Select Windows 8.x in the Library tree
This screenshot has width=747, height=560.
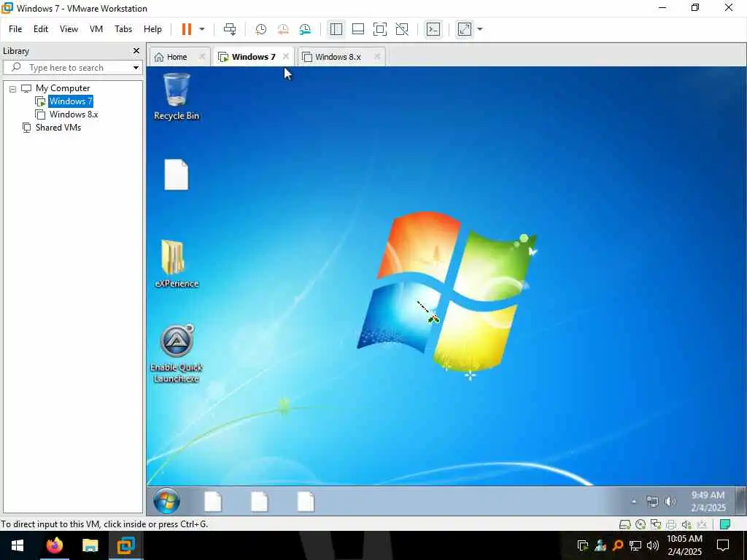(74, 114)
